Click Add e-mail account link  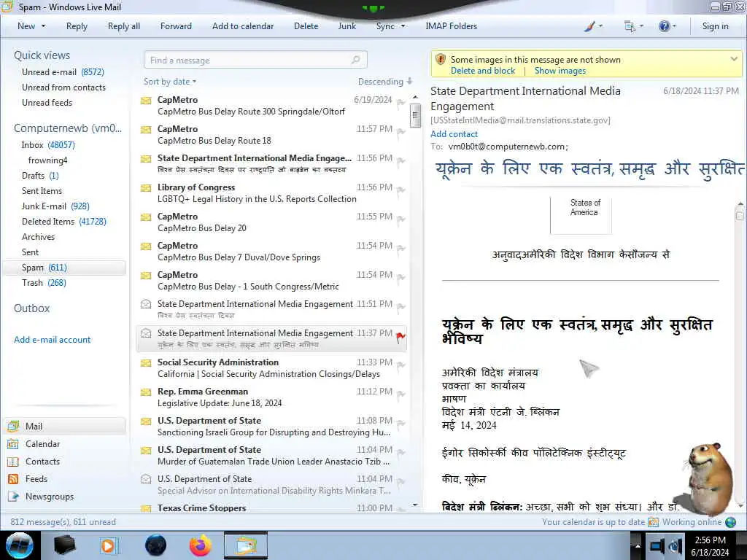52,340
